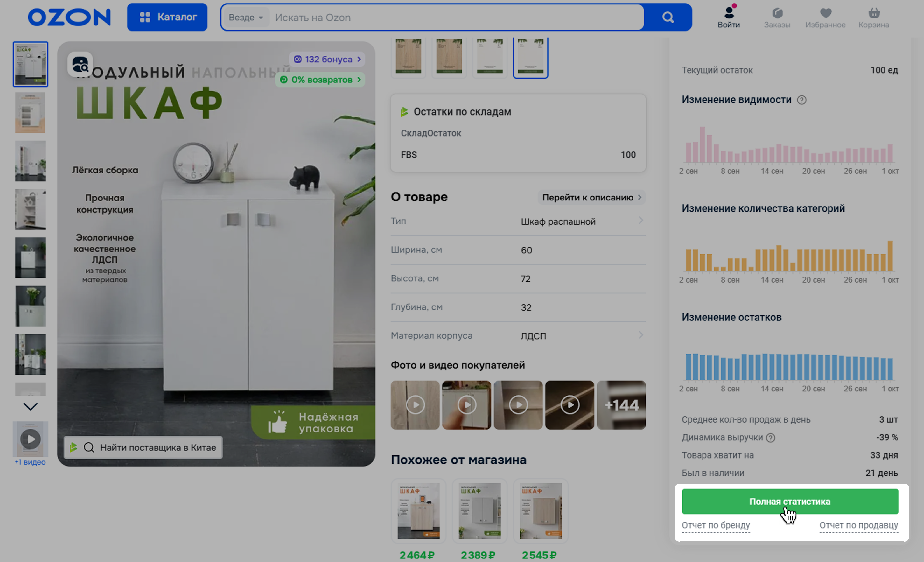Play the first customer video thumbnail

click(415, 405)
